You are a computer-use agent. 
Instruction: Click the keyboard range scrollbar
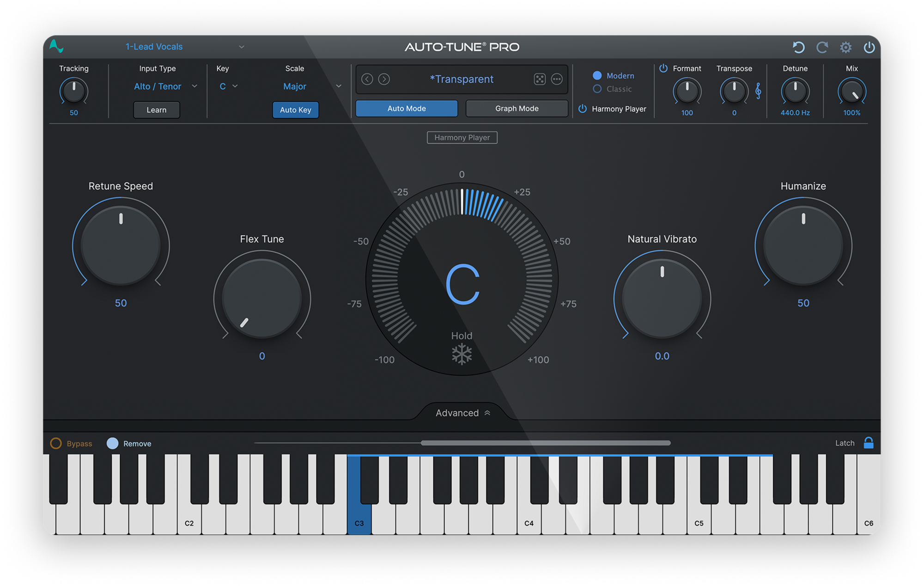546,443
